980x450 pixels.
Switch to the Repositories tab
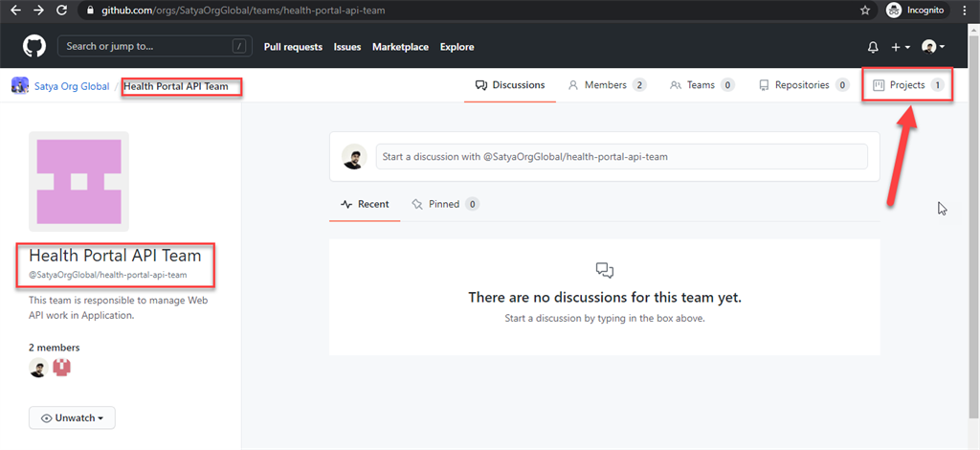point(804,85)
